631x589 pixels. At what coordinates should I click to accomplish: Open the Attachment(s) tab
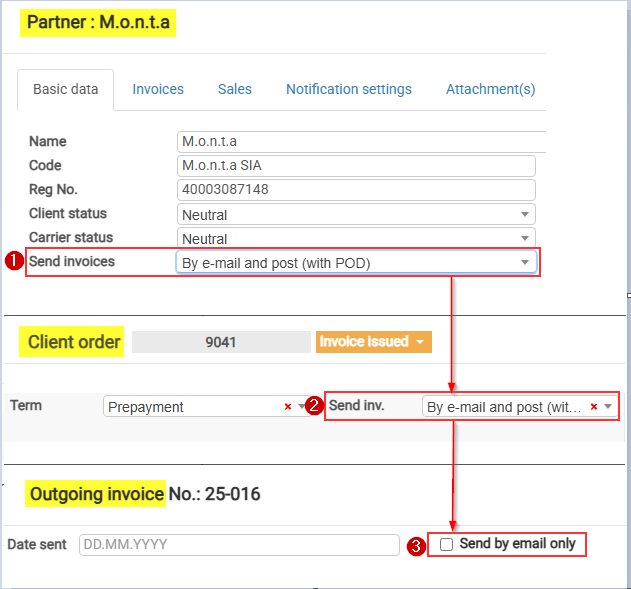pos(490,89)
